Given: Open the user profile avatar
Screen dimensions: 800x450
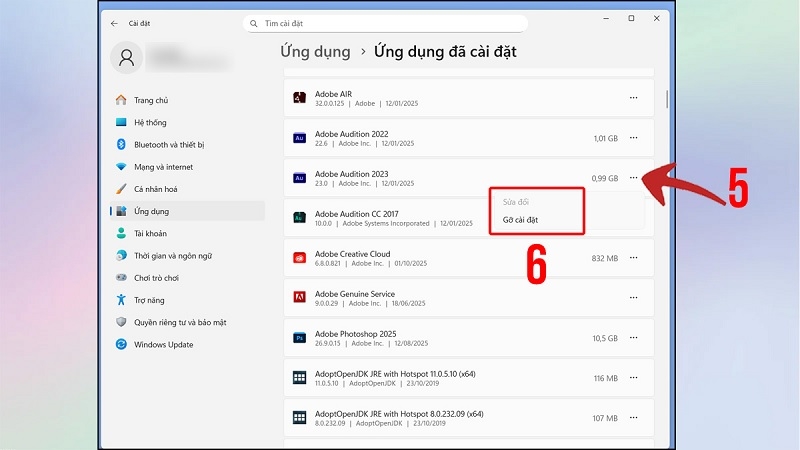Looking at the screenshot, I should (x=126, y=57).
